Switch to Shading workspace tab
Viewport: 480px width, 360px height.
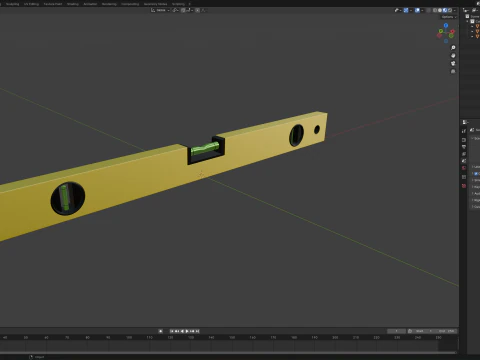[x=73, y=4]
